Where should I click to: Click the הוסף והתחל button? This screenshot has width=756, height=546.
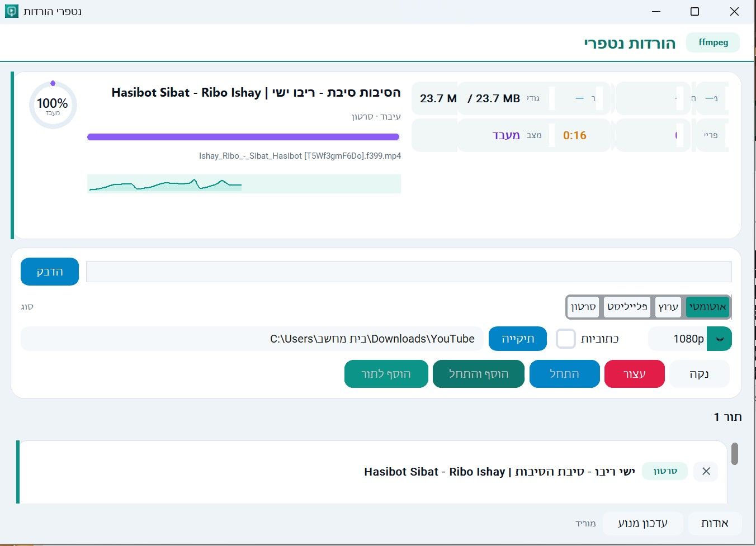pyautogui.click(x=479, y=374)
